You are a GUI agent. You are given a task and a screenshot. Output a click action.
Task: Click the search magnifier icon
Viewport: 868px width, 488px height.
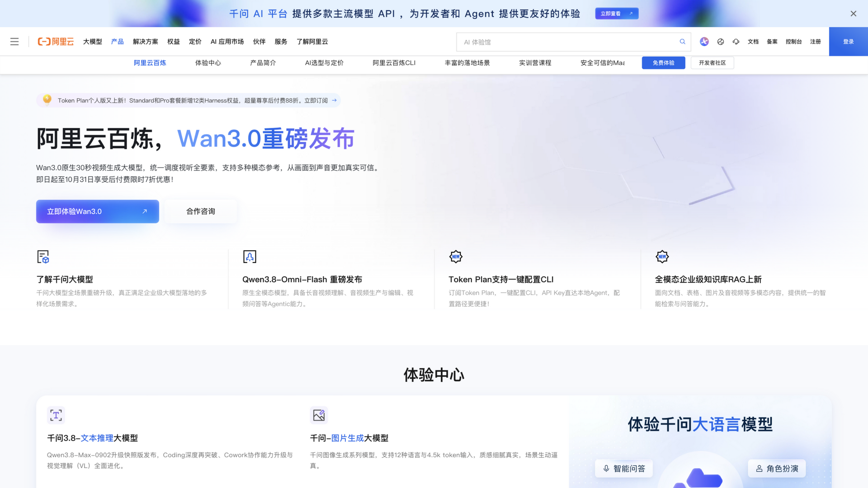pyautogui.click(x=682, y=42)
